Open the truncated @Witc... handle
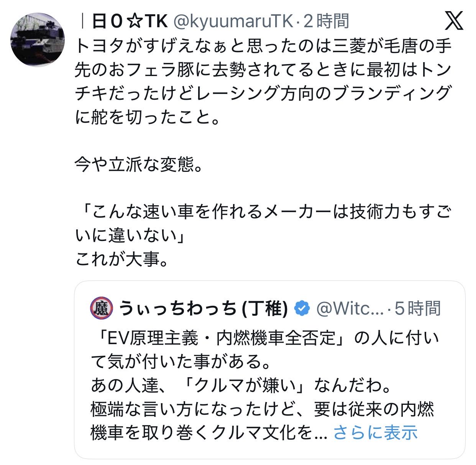This screenshot has height=465, width=476. tap(350, 308)
